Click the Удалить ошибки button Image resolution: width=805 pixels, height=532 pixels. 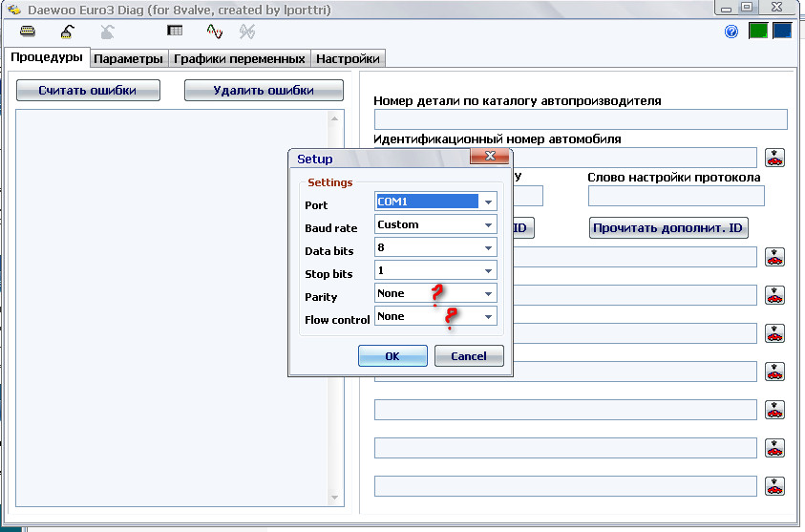[x=264, y=91]
